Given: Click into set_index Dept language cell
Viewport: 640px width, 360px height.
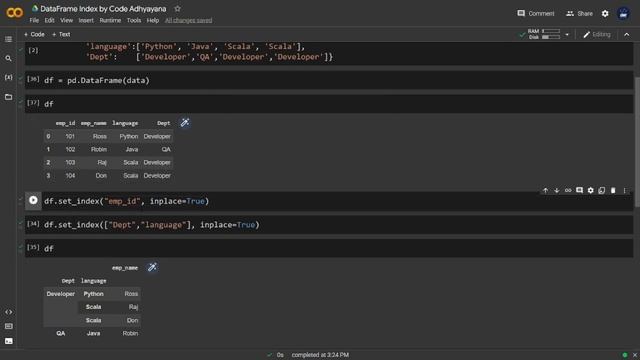Looking at the screenshot, I should 329,225.
